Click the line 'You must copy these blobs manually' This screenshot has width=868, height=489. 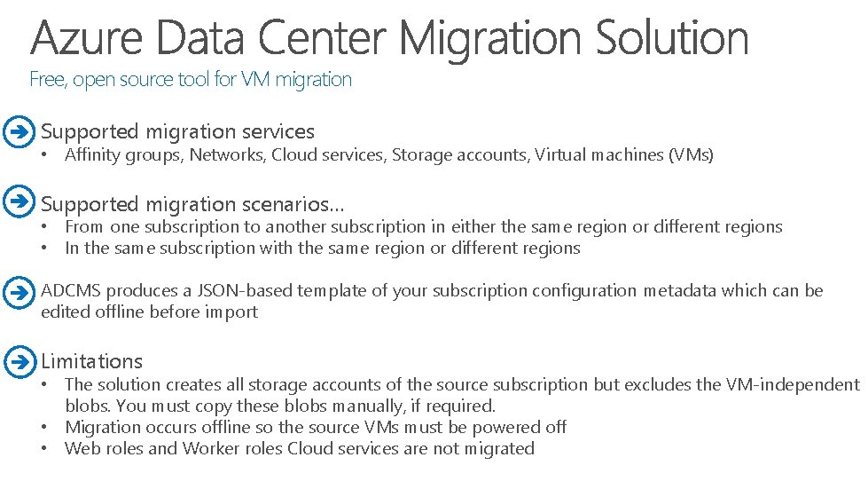[280, 406]
